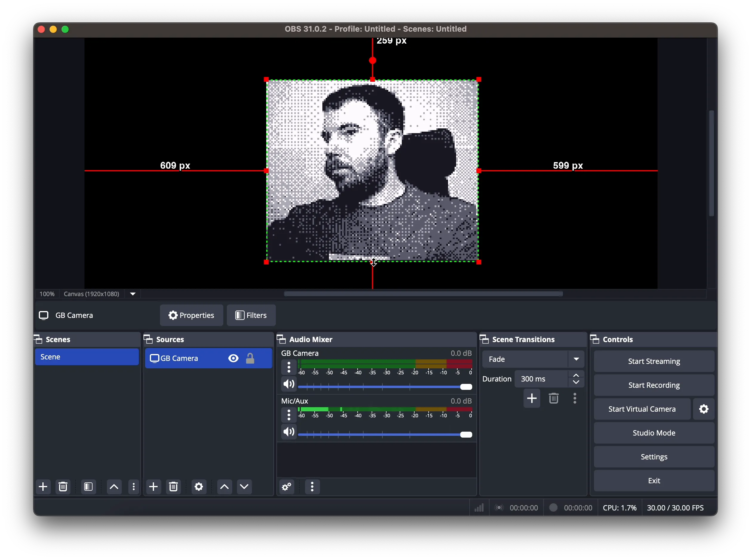
Task: Move the source down with arrow icon
Action: [x=244, y=487]
